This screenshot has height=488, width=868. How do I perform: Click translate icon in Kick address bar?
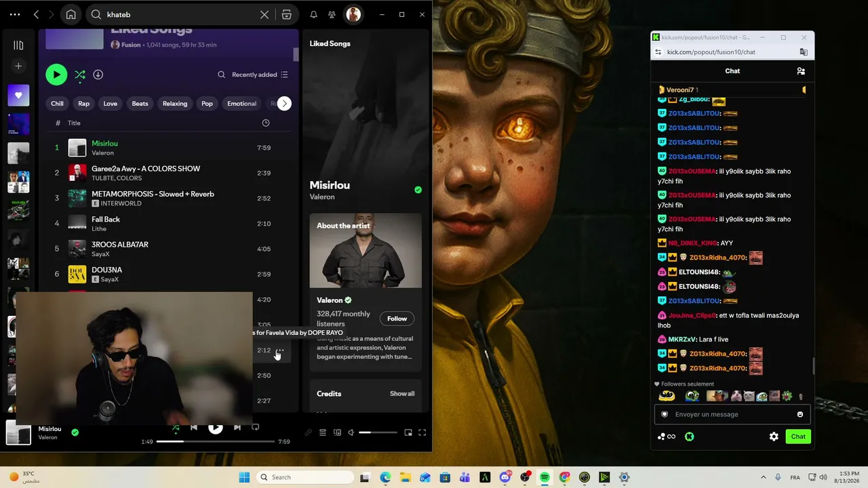coord(804,52)
